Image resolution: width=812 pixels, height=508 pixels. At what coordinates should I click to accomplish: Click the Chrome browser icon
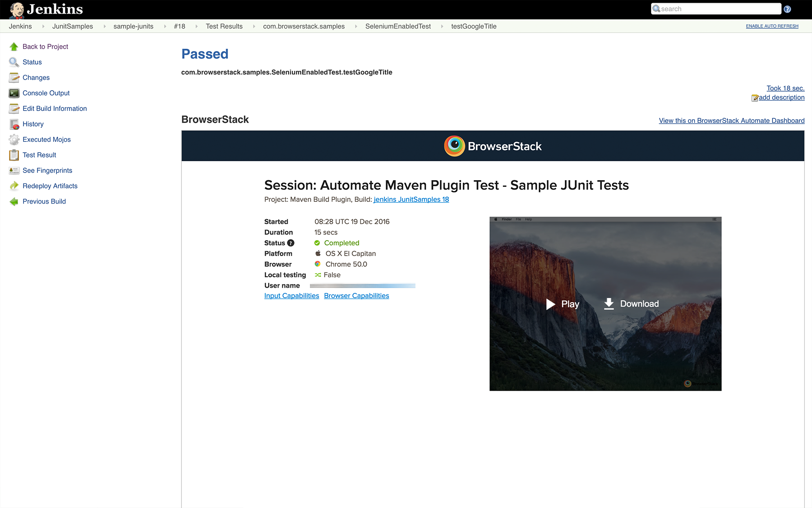[318, 264]
